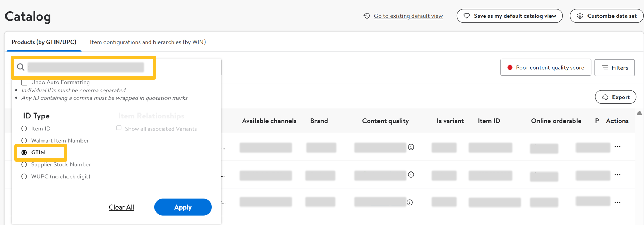
Task: Click the search magnifier icon
Action: point(21,67)
